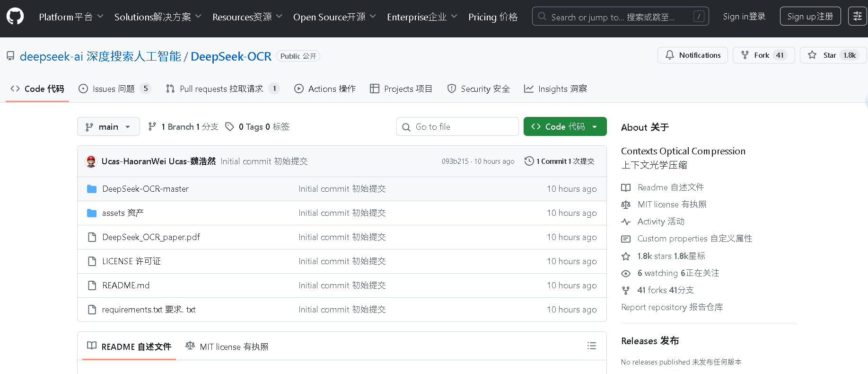Expand the Open Source menu
Viewport: 868px width, 374px height.
334,17
